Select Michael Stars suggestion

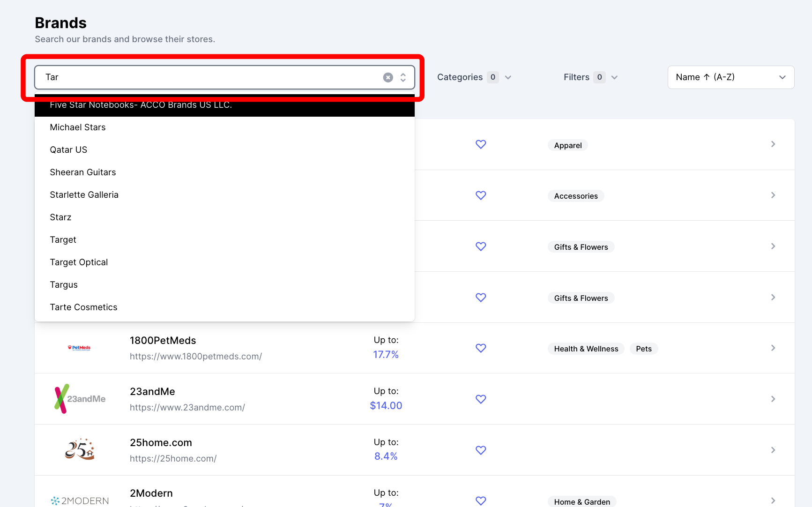[224, 127]
